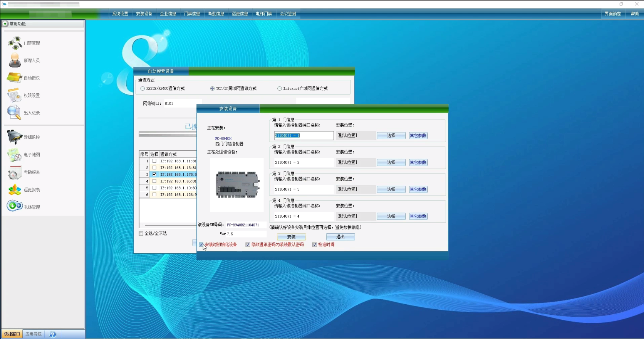Click the 新增人员 person icon
The image size is (644, 339).
15,61
